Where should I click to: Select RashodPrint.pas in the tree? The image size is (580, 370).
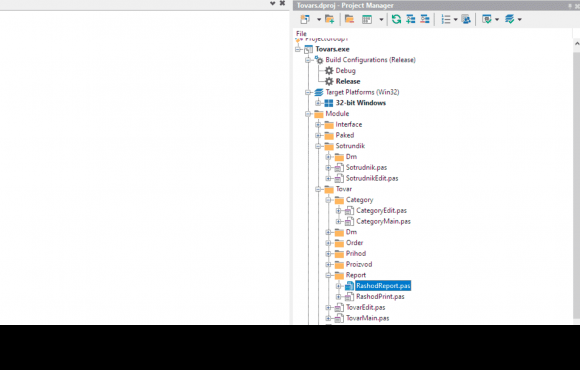tap(380, 297)
